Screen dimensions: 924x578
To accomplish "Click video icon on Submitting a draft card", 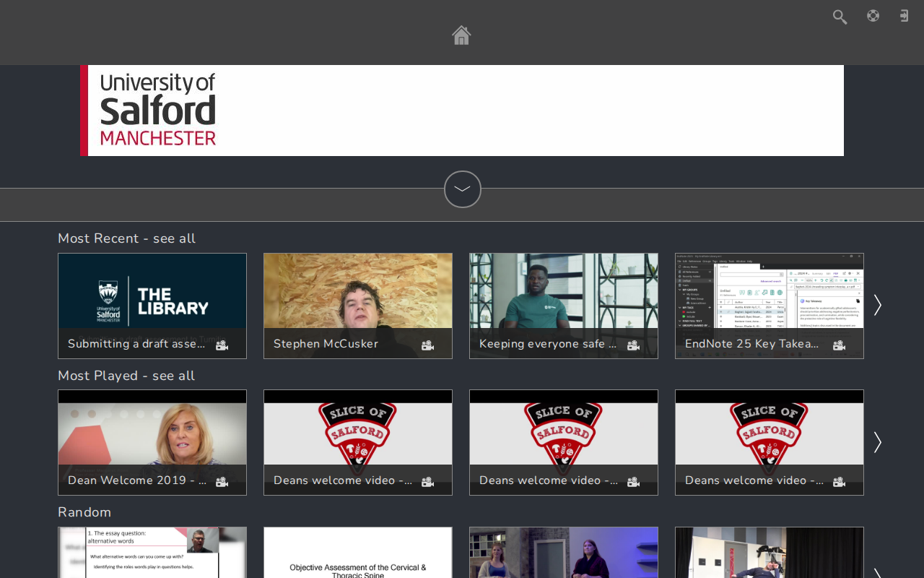I will pos(222,345).
